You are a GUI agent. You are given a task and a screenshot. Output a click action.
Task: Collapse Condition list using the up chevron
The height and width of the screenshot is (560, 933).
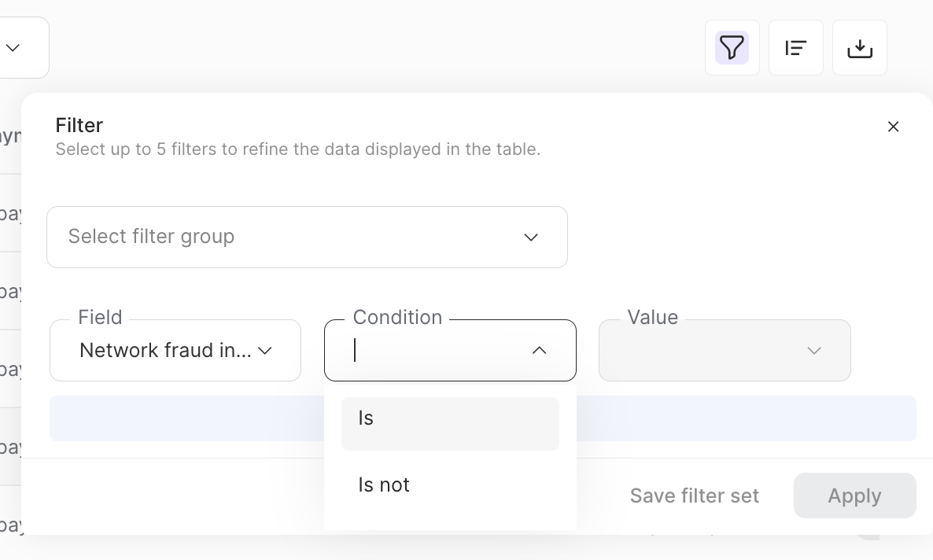tap(539, 351)
